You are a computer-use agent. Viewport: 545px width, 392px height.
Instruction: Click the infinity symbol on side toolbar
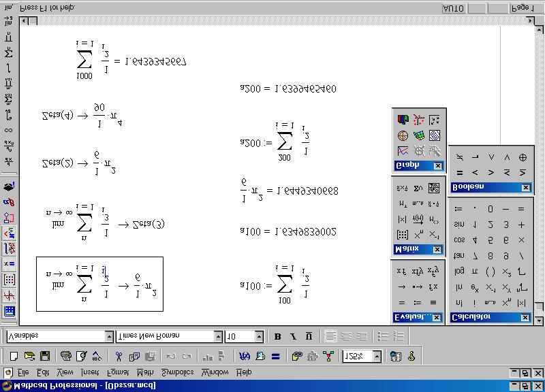pyautogui.click(x=8, y=130)
